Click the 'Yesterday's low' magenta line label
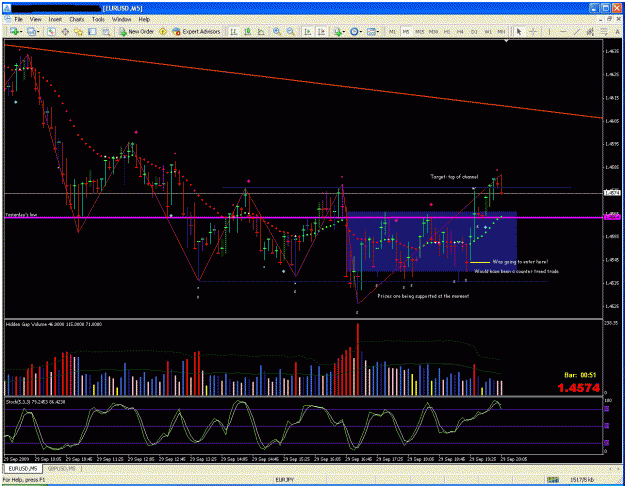This screenshot has width=625, height=486. (x=21, y=215)
